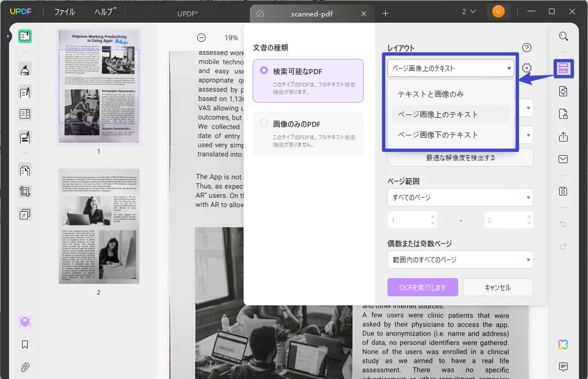Open the Protect PDF lock icon
The height and width of the screenshot is (379, 588).
pos(563,114)
